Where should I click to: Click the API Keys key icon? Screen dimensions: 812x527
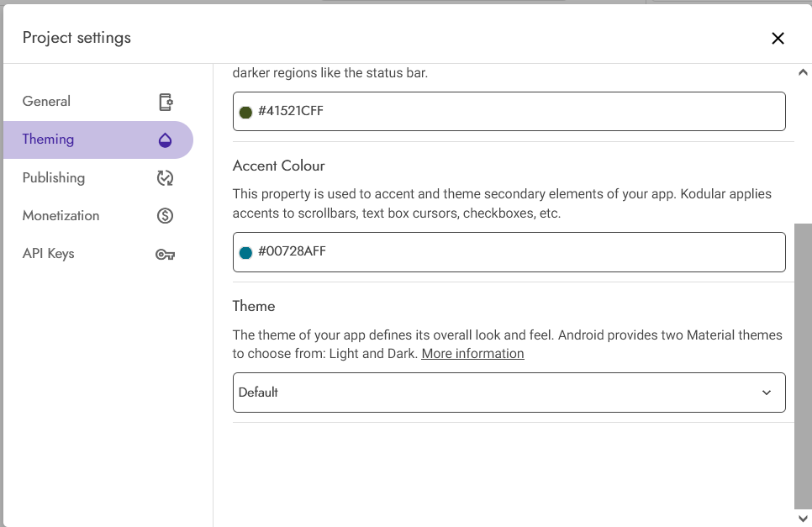pyautogui.click(x=166, y=254)
